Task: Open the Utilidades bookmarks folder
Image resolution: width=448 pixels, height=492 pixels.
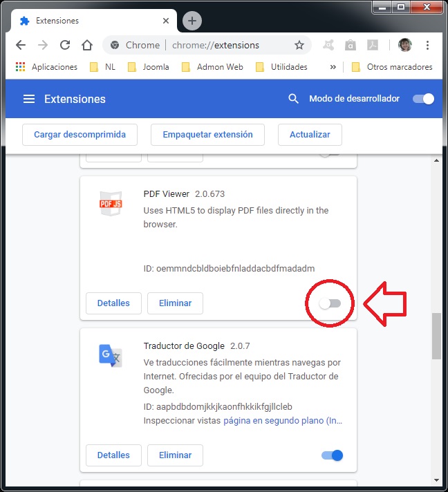Action: tap(281, 67)
